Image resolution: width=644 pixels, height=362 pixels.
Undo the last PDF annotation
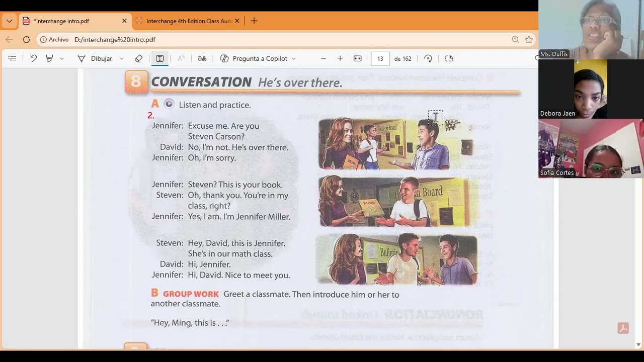pos(33,58)
